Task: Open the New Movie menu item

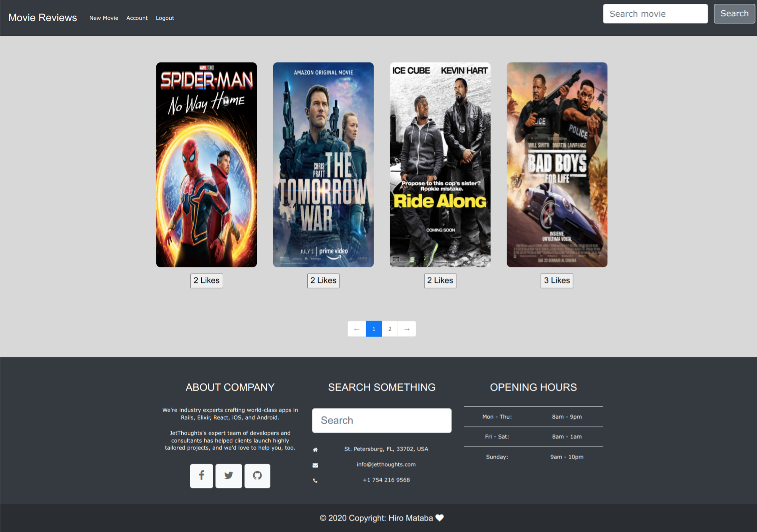Action: pos(104,18)
